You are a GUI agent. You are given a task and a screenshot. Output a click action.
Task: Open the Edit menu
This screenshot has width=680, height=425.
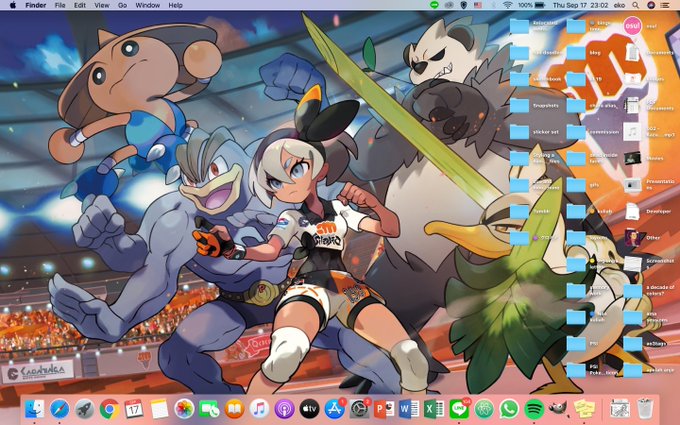click(80, 5)
